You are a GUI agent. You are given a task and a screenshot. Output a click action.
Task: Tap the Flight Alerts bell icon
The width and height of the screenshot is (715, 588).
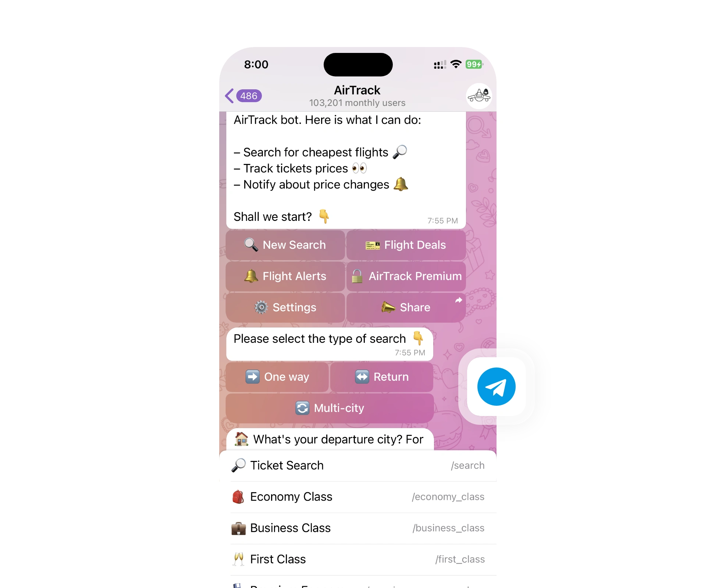pos(250,276)
